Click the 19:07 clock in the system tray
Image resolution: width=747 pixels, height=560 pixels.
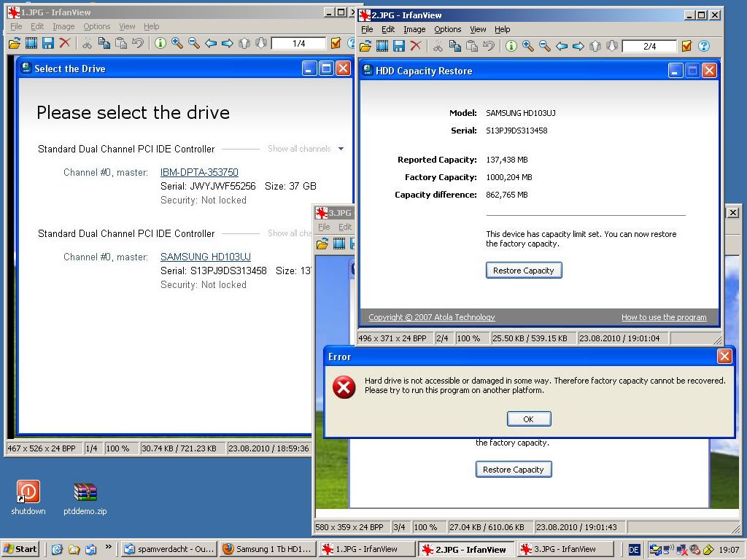pyautogui.click(x=729, y=550)
